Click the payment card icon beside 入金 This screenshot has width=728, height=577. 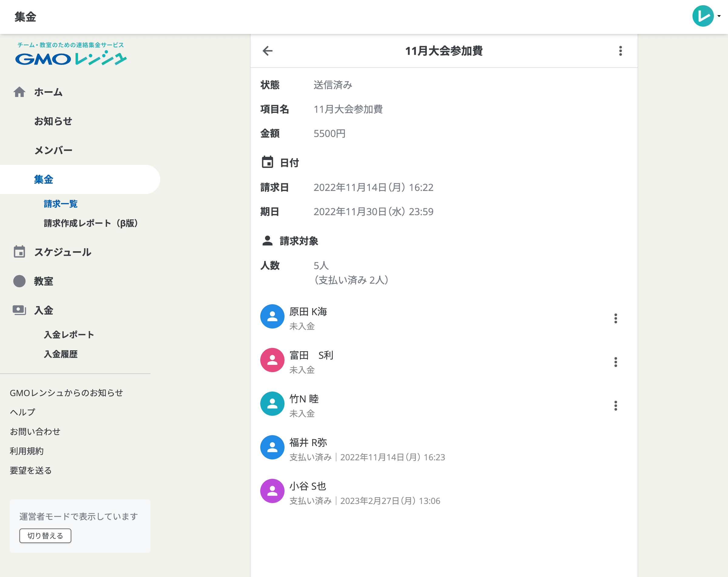coord(20,310)
